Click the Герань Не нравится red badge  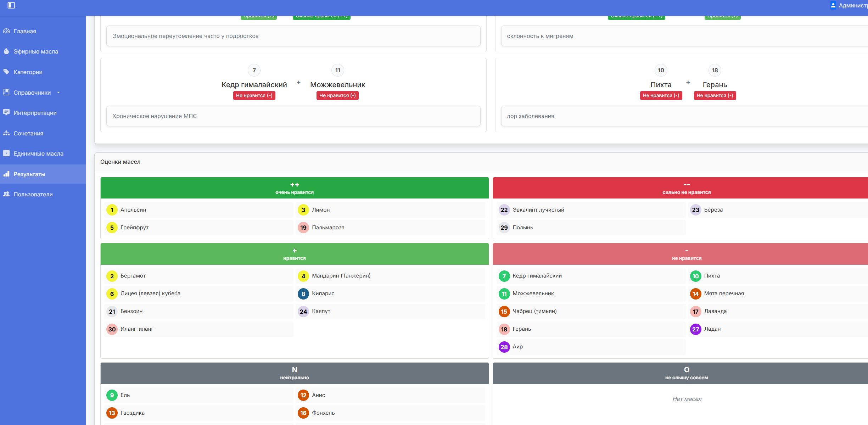pos(715,95)
